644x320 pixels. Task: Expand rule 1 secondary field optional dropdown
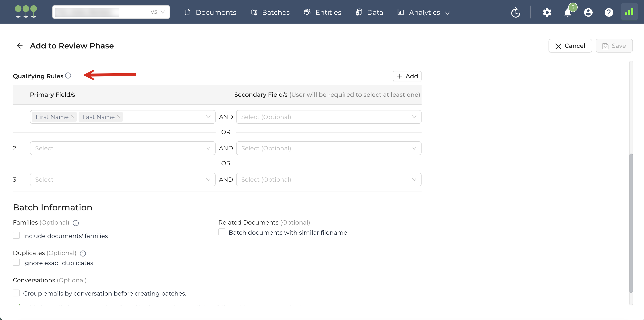328,117
